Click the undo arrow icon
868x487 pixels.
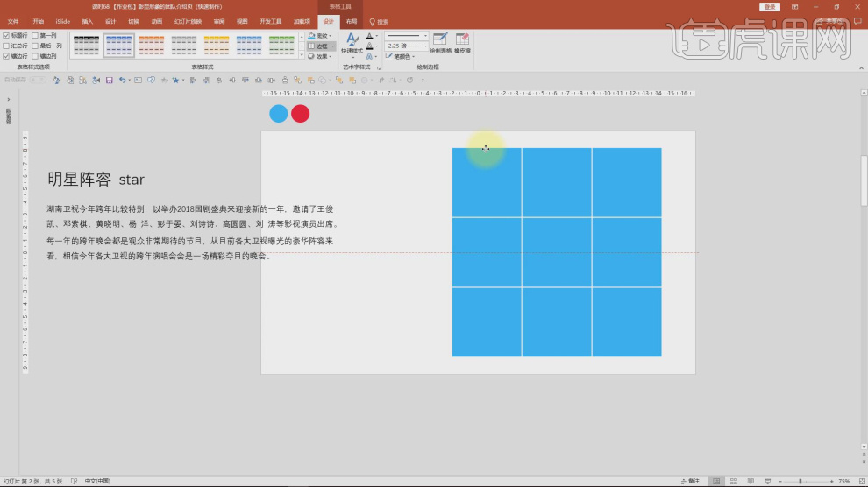[x=123, y=81]
